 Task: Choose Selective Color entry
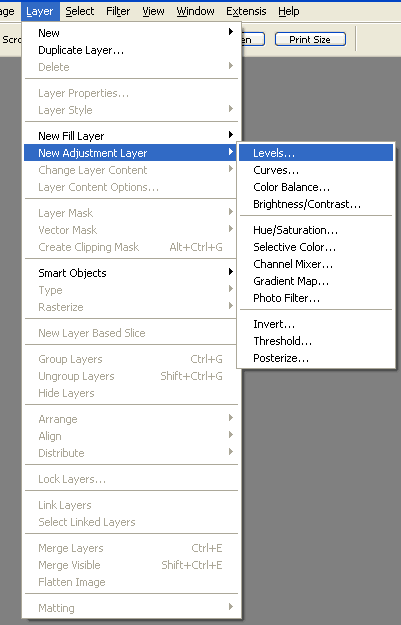point(316,247)
